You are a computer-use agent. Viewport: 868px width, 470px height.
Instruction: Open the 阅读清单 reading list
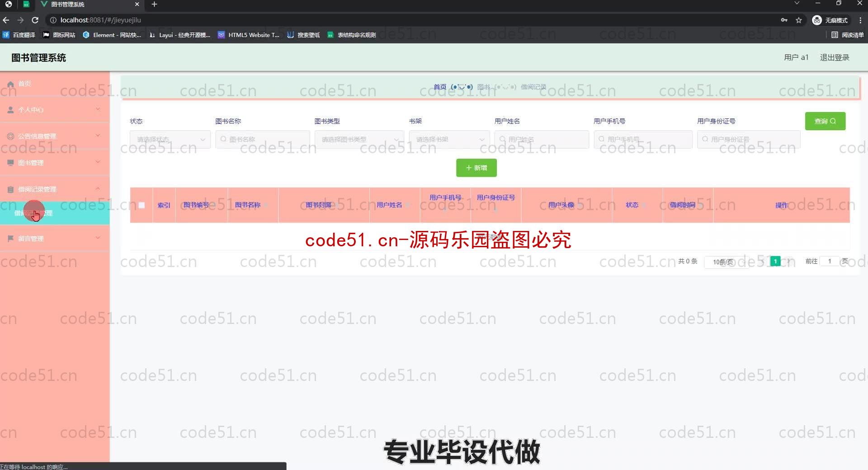(x=847, y=35)
